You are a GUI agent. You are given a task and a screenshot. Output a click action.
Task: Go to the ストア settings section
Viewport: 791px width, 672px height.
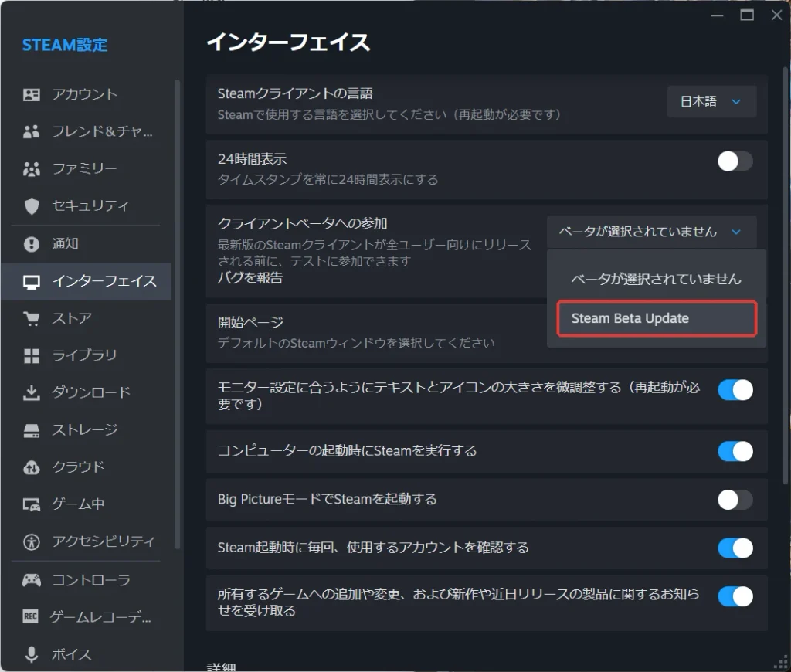pos(87,318)
